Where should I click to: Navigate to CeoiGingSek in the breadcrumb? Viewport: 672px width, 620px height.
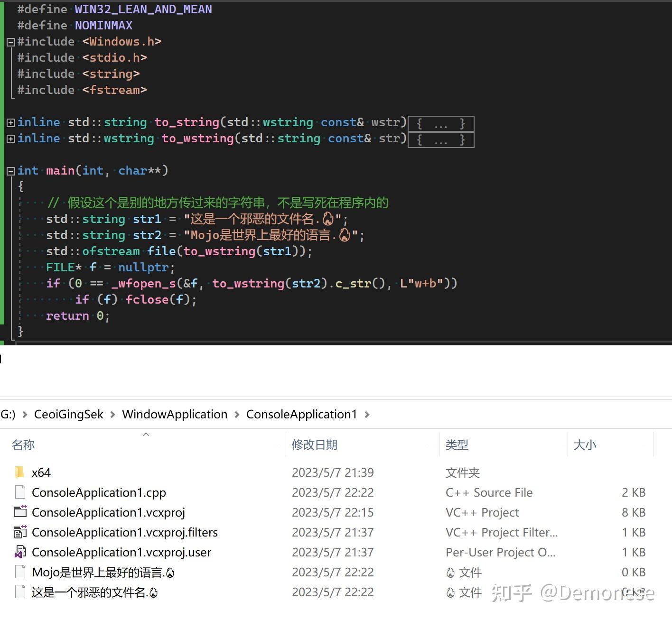coord(68,414)
